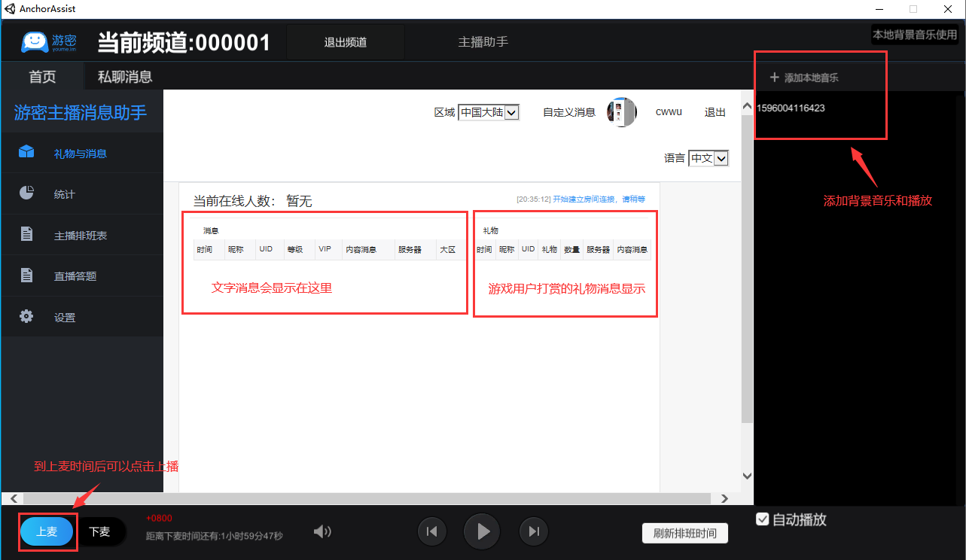
Task: Open the 语言 中文 dropdown
Action: [x=709, y=158]
